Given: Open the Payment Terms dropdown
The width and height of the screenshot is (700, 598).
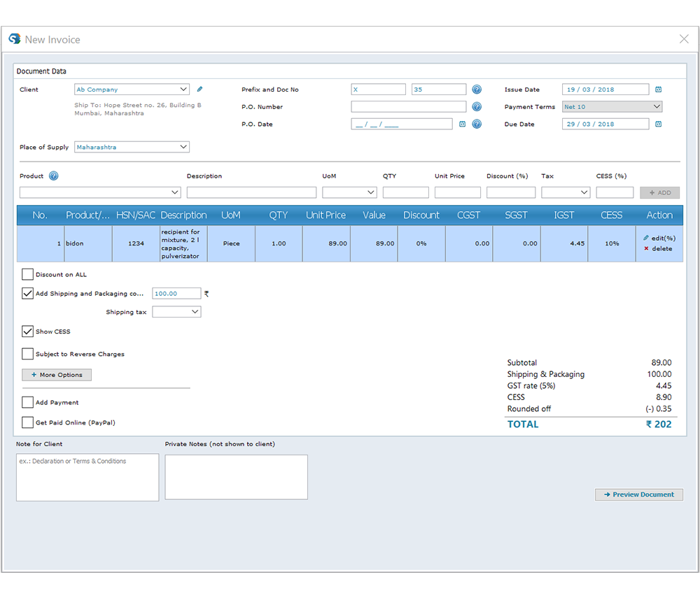Looking at the screenshot, I should point(612,107).
